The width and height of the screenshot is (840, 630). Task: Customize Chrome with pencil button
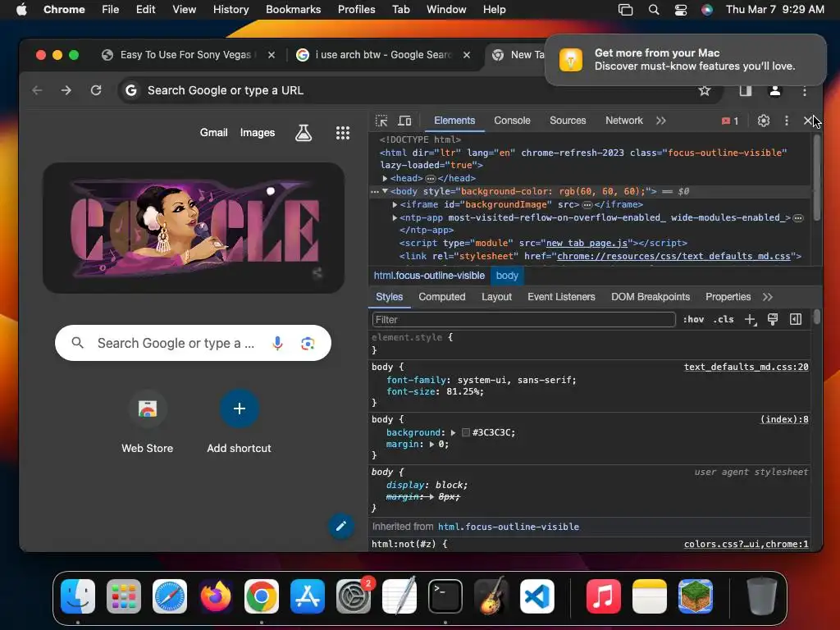(x=341, y=526)
